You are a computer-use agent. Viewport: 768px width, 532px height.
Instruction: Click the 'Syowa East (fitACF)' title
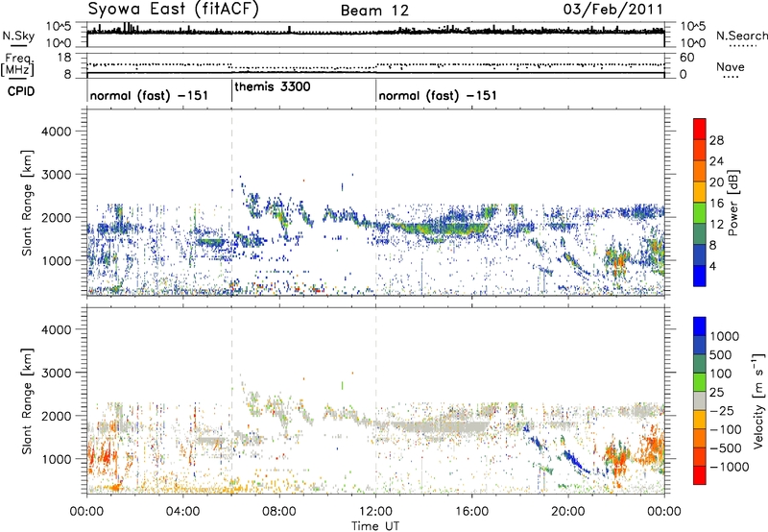173,9
